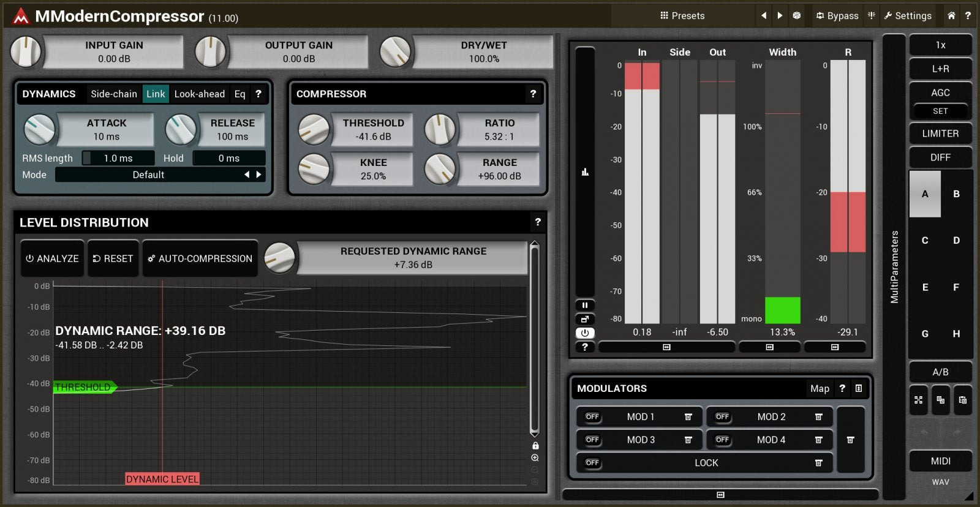Select previous Mode with left arrow
This screenshot has width=980, height=507.
(x=247, y=175)
